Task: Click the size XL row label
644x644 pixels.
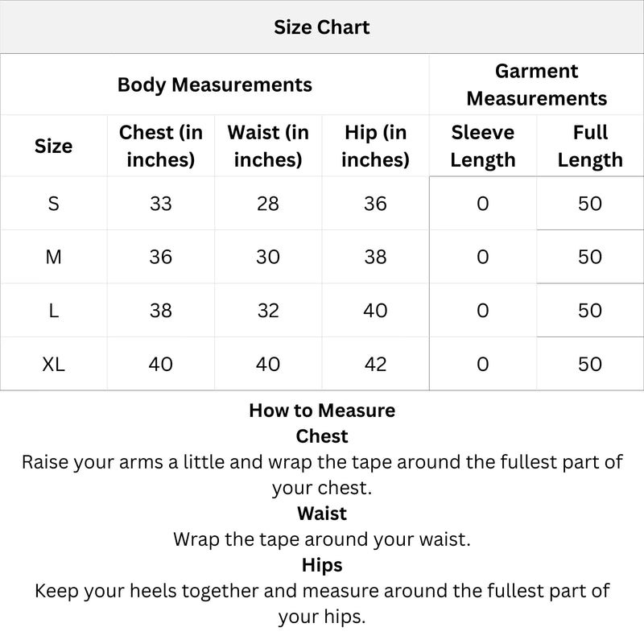Action: pos(53,364)
